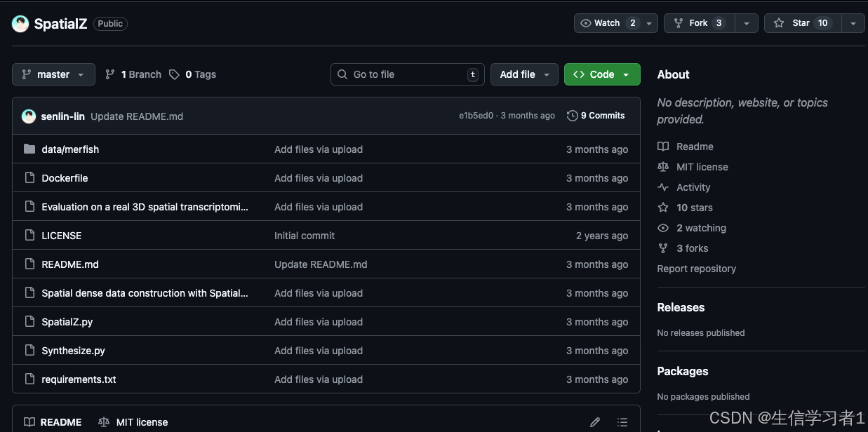This screenshot has width=868, height=432.
Task: Expand the Watch notification options dropdown
Action: [650, 23]
